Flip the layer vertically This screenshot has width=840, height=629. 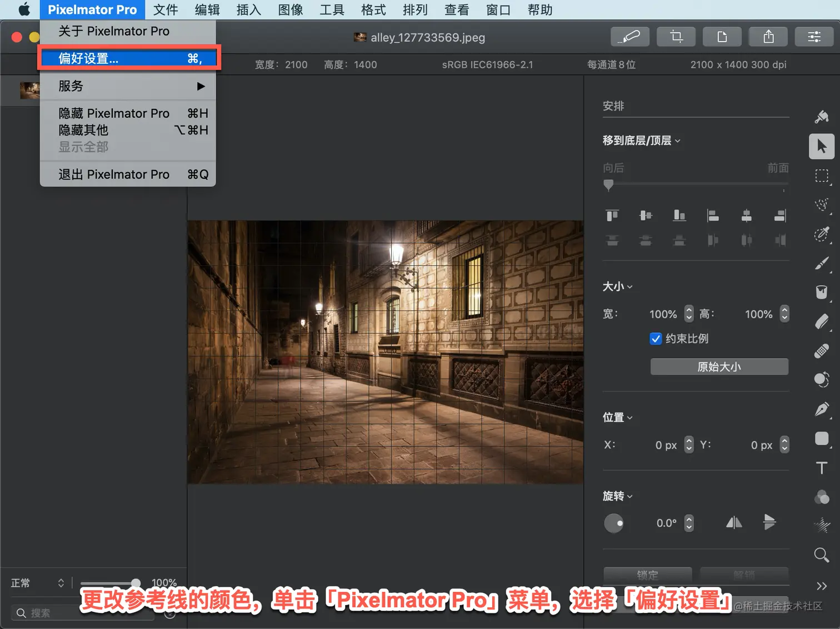[x=769, y=522]
